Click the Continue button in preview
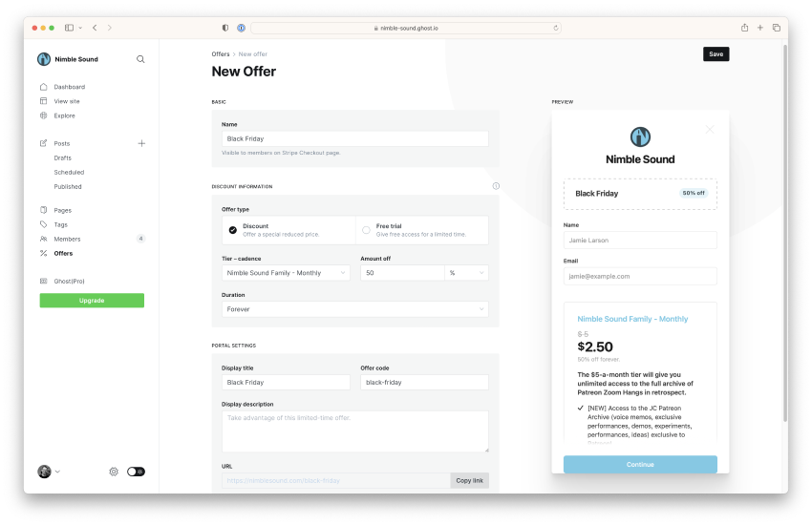Image resolution: width=812 pixels, height=525 pixels. point(640,465)
